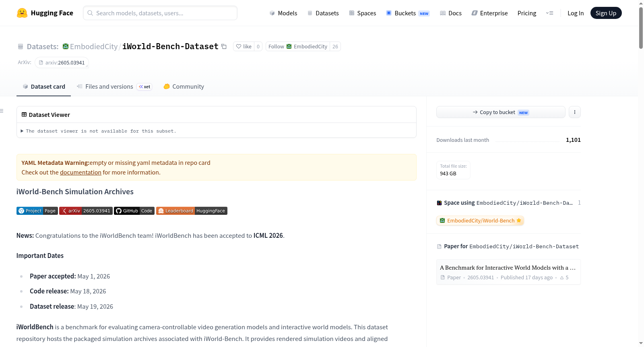Go to Models in the top navigation

pos(283,13)
